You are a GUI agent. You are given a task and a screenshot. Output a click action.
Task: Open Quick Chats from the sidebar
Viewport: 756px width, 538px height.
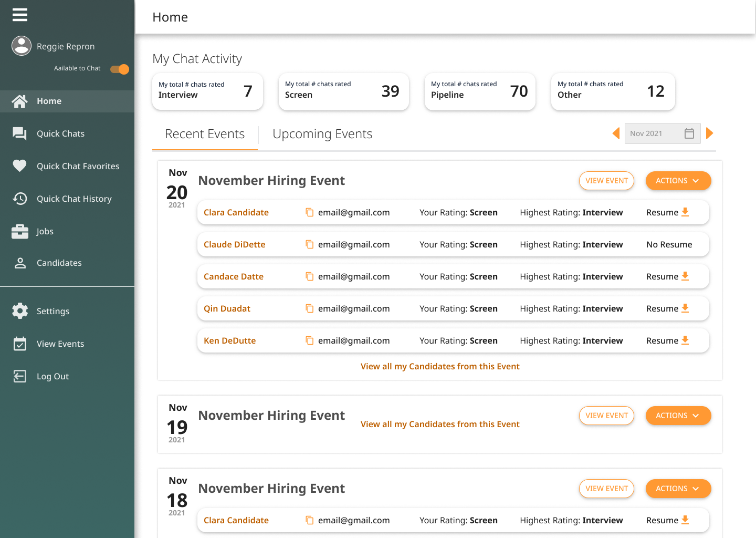click(x=60, y=133)
